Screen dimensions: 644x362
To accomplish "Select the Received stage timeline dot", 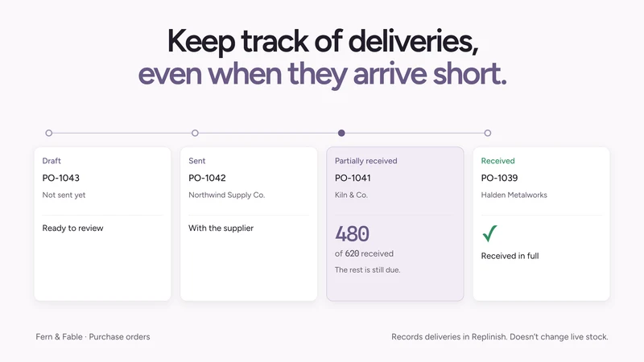I will coord(488,133).
